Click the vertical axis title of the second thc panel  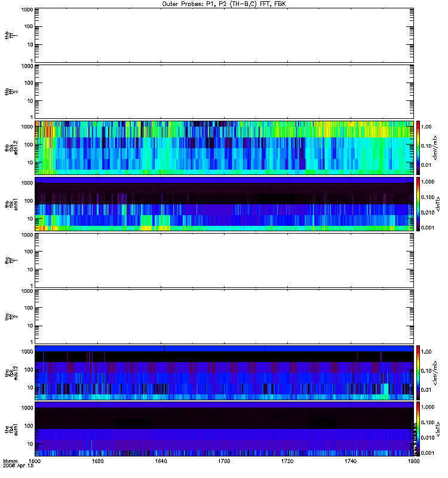coord(11,317)
